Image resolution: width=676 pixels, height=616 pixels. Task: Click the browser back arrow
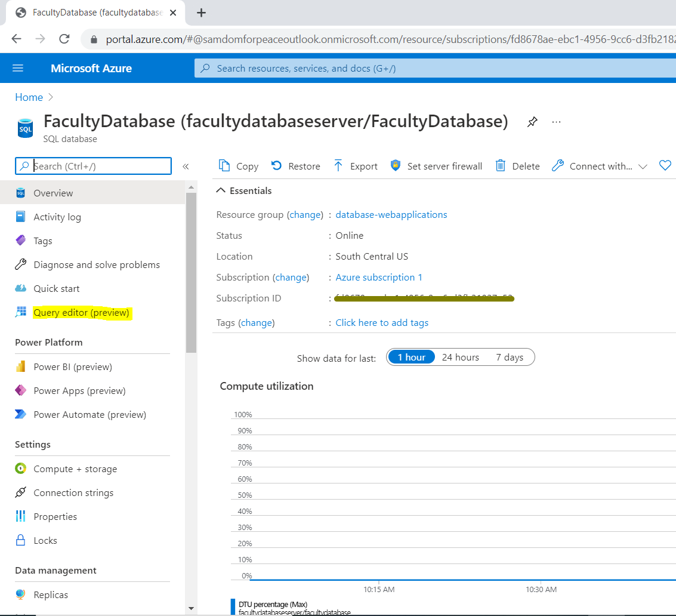pyautogui.click(x=16, y=39)
